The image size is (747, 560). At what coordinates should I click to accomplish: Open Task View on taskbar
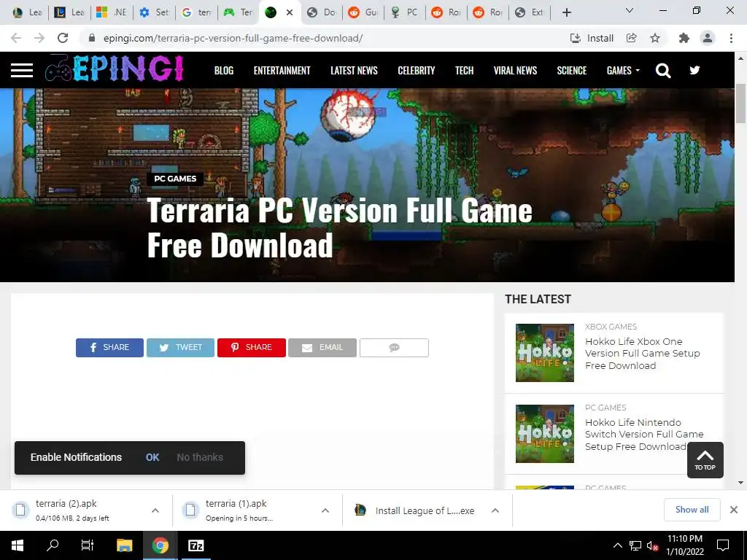click(x=88, y=545)
